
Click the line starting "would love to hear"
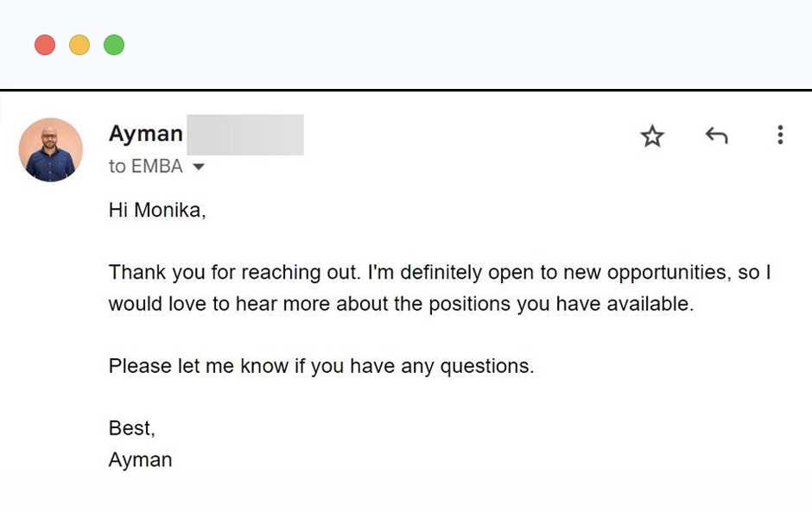coord(401,304)
